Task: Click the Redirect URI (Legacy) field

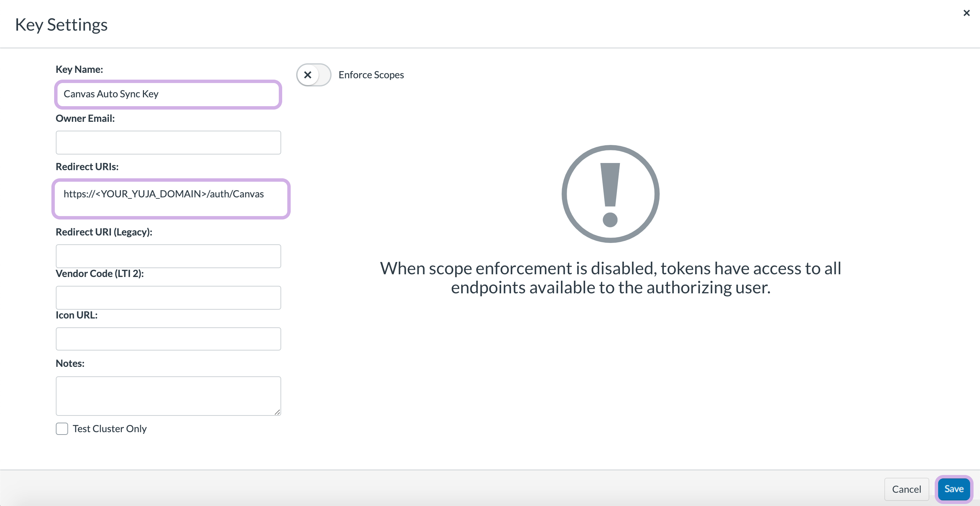Action: coord(168,256)
